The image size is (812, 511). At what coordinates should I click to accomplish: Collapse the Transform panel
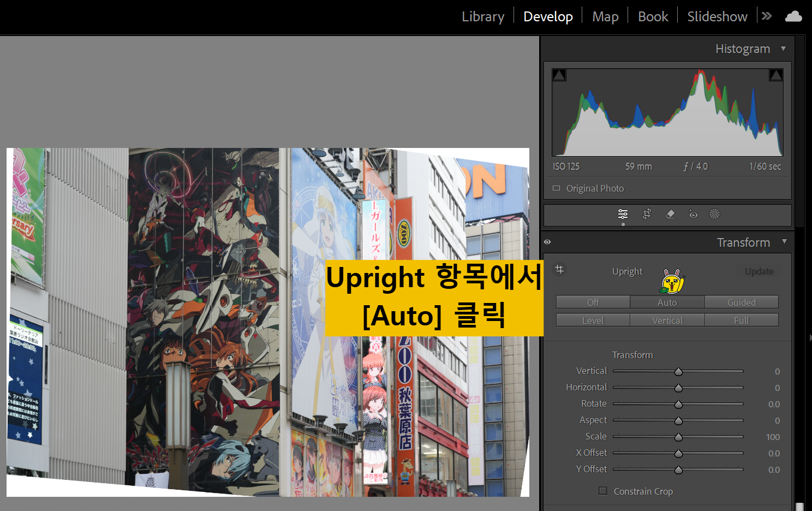pos(785,242)
